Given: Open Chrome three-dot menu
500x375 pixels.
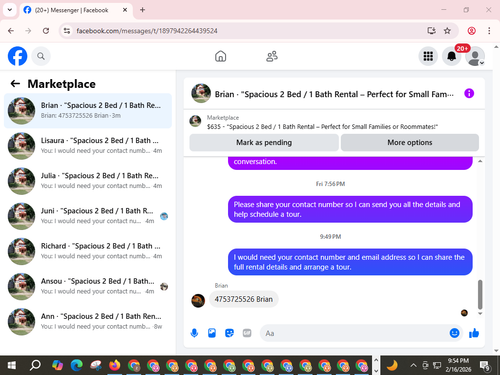Looking at the screenshot, I should coord(489,31).
